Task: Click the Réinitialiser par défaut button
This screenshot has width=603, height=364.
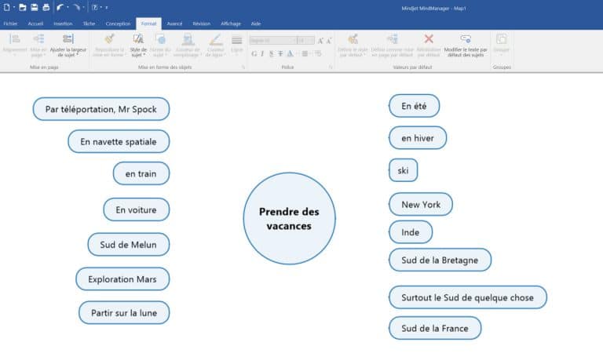Action: (429, 45)
